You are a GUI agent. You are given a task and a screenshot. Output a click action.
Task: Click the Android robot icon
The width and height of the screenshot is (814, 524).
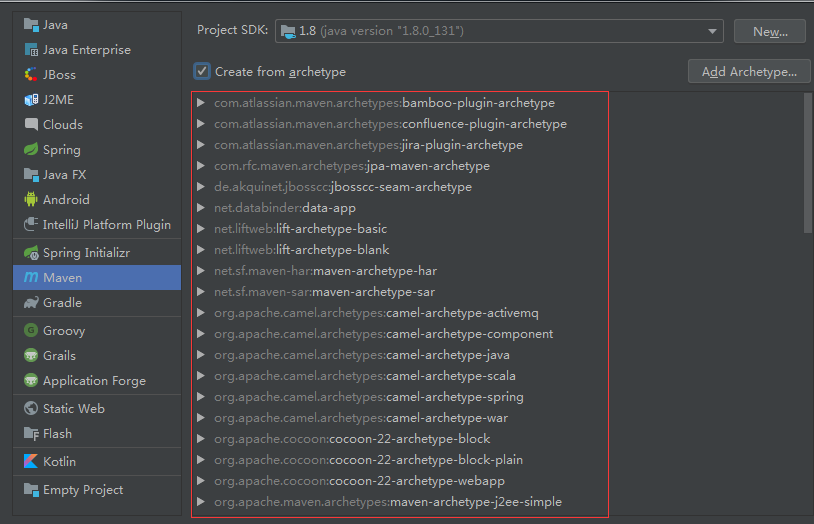(x=31, y=199)
